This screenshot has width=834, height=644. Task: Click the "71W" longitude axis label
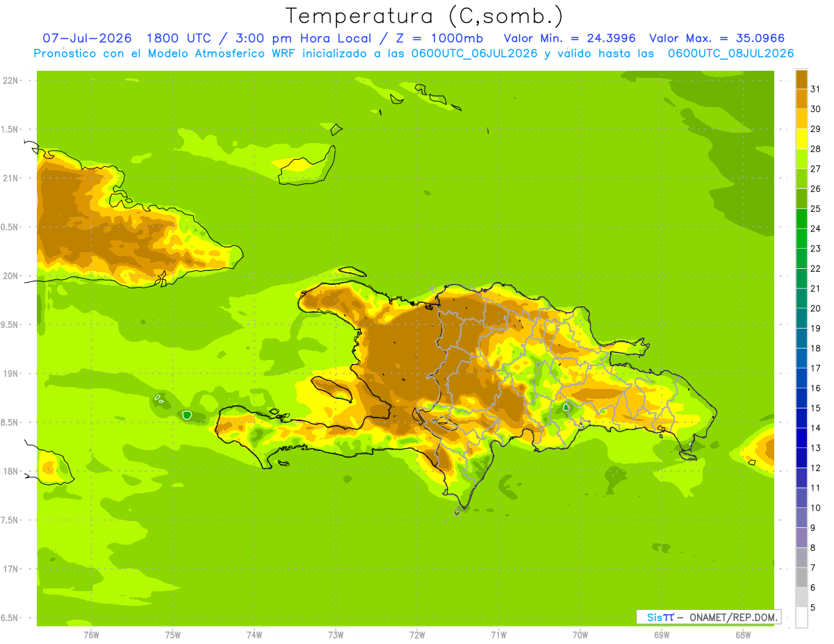499,634
